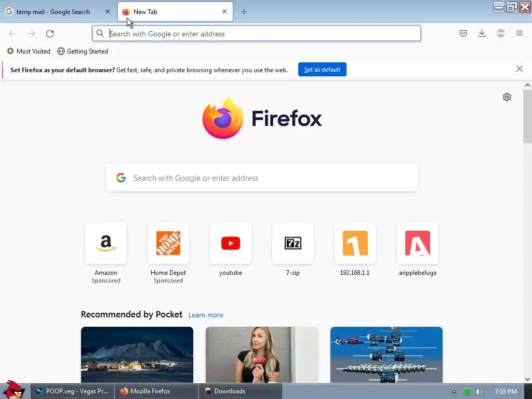Go forward with the forward arrow

coord(31,34)
